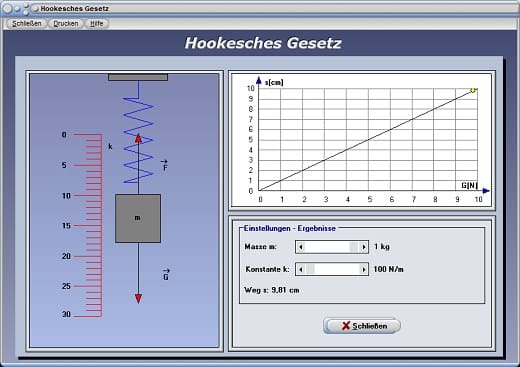The image size is (520, 367).
Task: Click the red upward force arrow head F
Action: click(x=138, y=138)
